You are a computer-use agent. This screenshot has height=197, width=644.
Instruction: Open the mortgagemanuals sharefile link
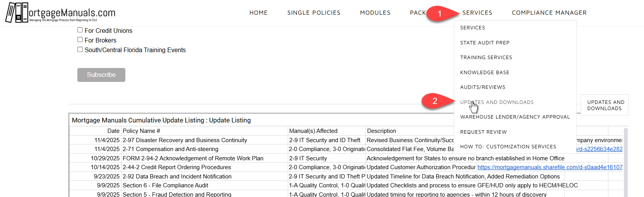550,167
